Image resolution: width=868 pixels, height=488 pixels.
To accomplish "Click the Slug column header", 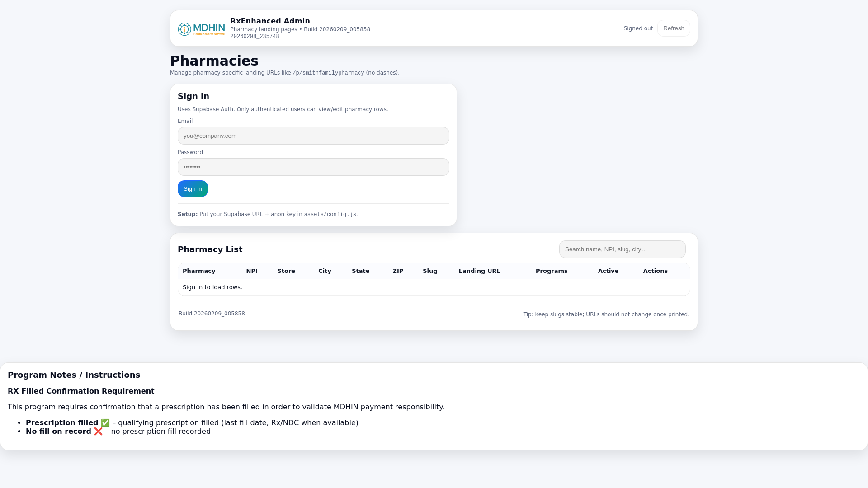I will point(430,271).
